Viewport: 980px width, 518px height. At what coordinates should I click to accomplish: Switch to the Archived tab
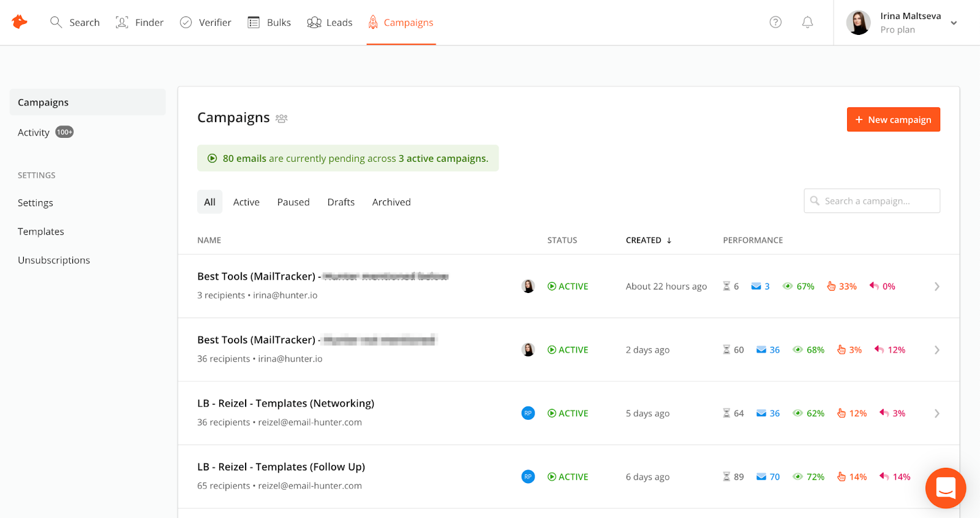[391, 202]
